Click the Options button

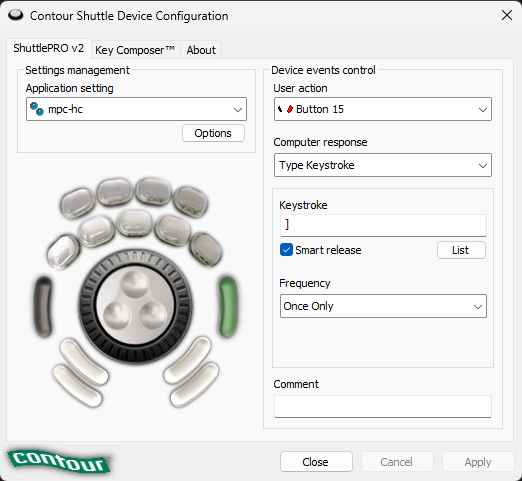click(x=213, y=133)
